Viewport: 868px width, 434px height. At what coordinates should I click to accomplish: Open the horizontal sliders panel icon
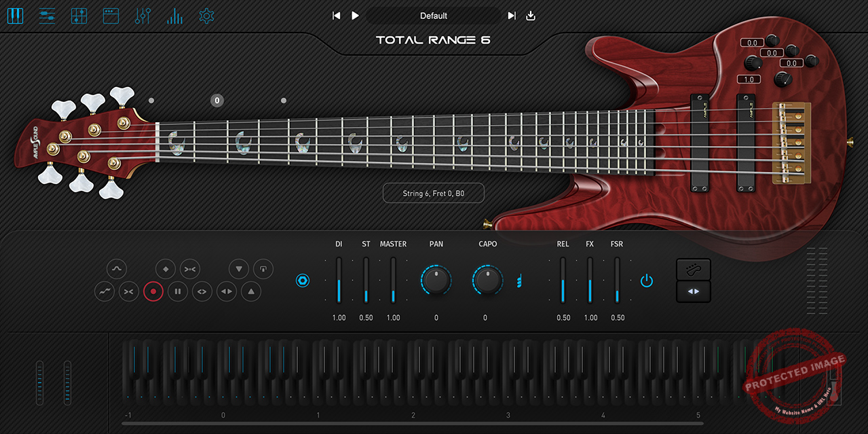pos(47,16)
